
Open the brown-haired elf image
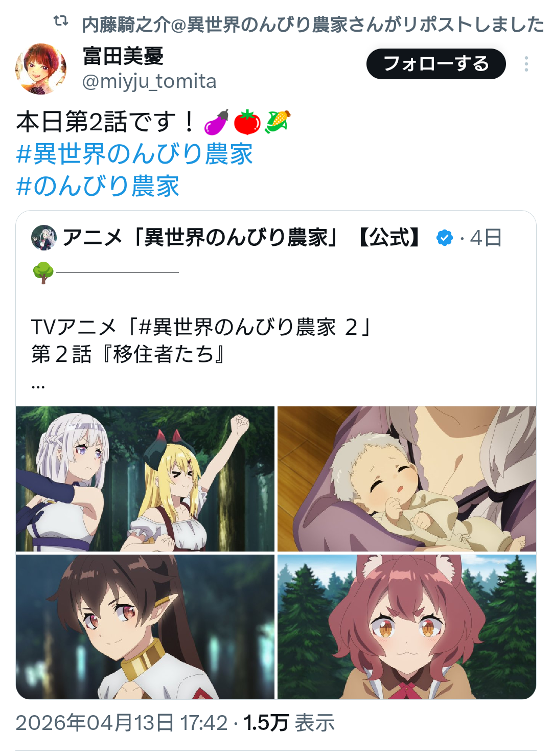(x=145, y=627)
